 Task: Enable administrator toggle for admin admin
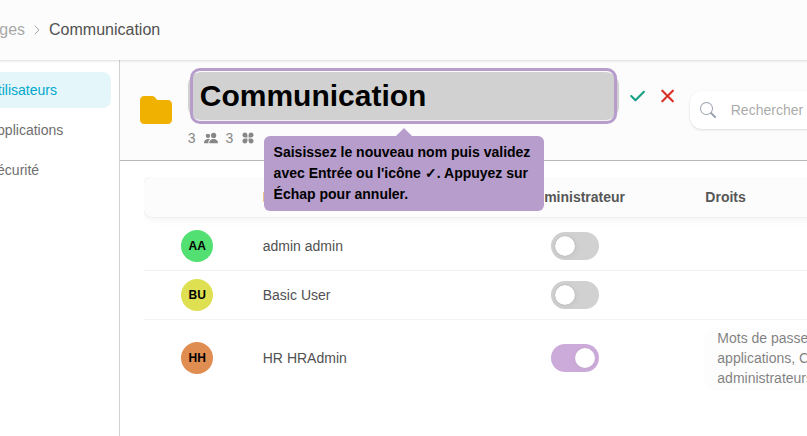pyautogui.click(x=575, y=246)
